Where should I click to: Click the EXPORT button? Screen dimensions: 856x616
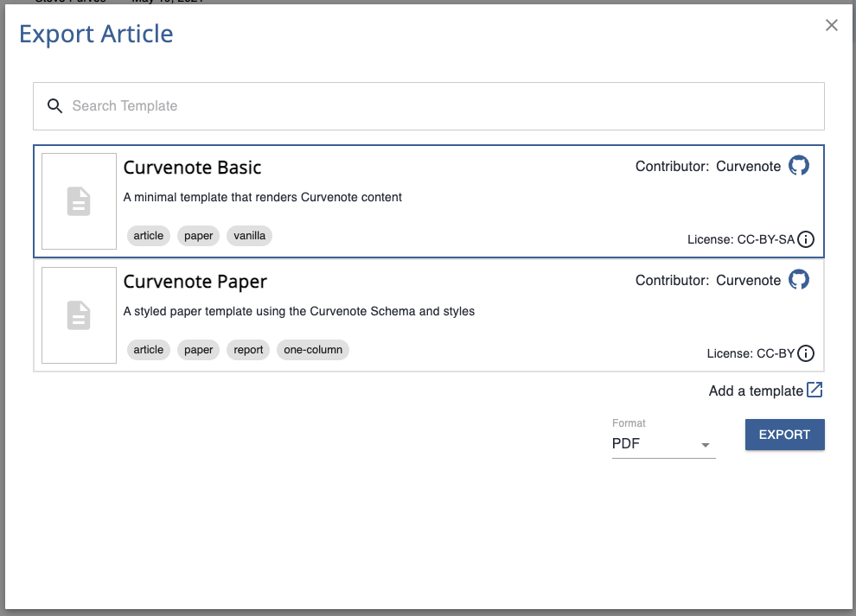pyautogui.click(x=784, y=435)
